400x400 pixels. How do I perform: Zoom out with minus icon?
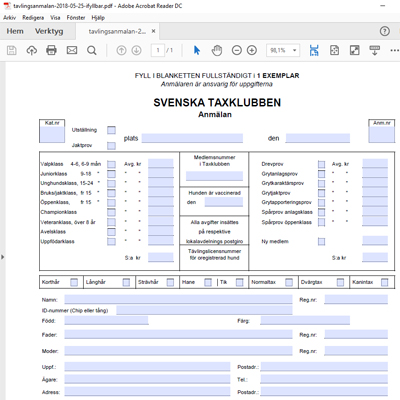pyautogui.click(x=237, y=50)
